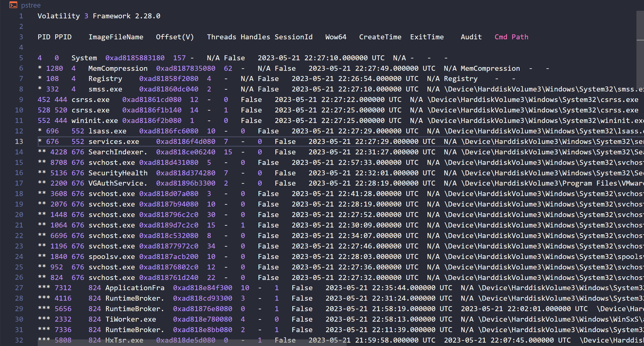
Task: Click the lsass.exe process name
Action: click(107, 131)
